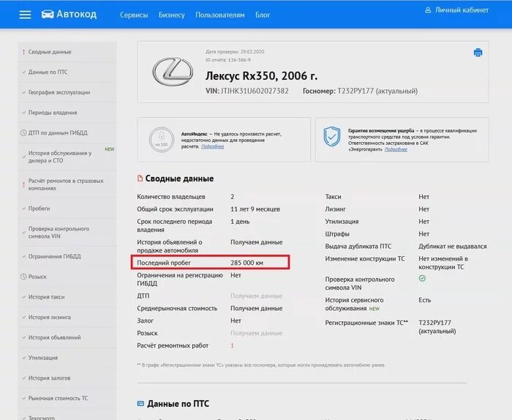The height and width of the screenshot is (420, 512).
Task: Select История лизинга in sidebar
Action: pyautogui.click(x=67, y=317)
